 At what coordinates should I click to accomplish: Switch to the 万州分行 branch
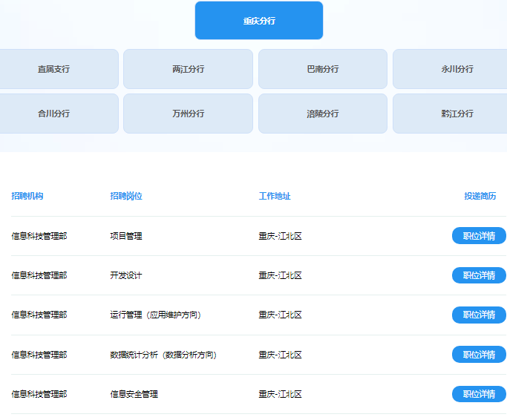188,114
